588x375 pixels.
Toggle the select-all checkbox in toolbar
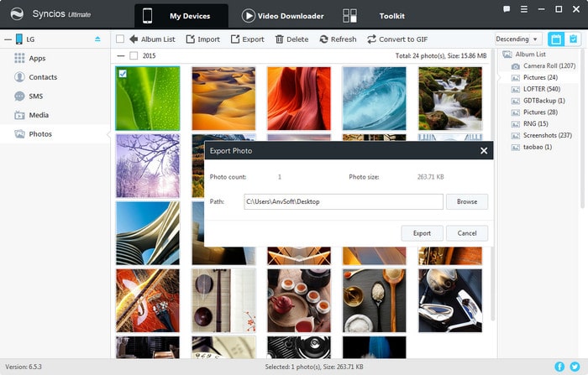pos(120,39)
